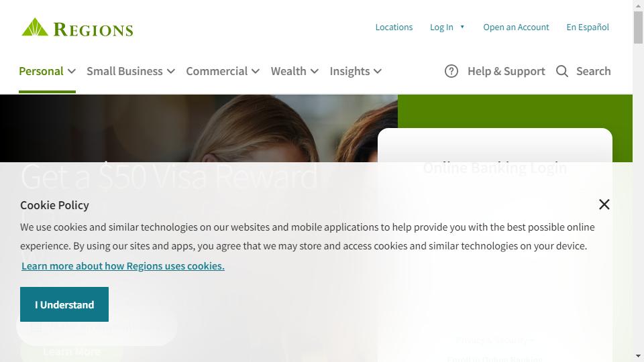Expand the Small Business menu chevron
Screen dimensions: 644x362
click(171, 72)
